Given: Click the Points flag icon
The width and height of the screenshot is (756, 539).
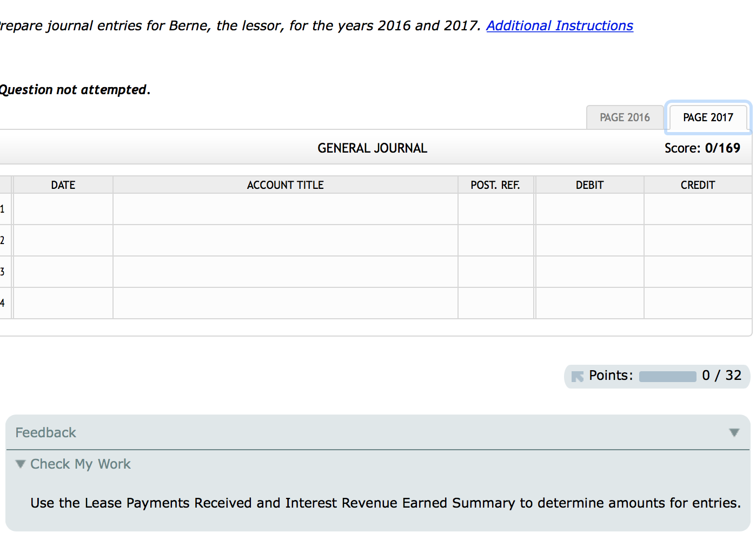Looking at the screenshot, I should point(578,376).
